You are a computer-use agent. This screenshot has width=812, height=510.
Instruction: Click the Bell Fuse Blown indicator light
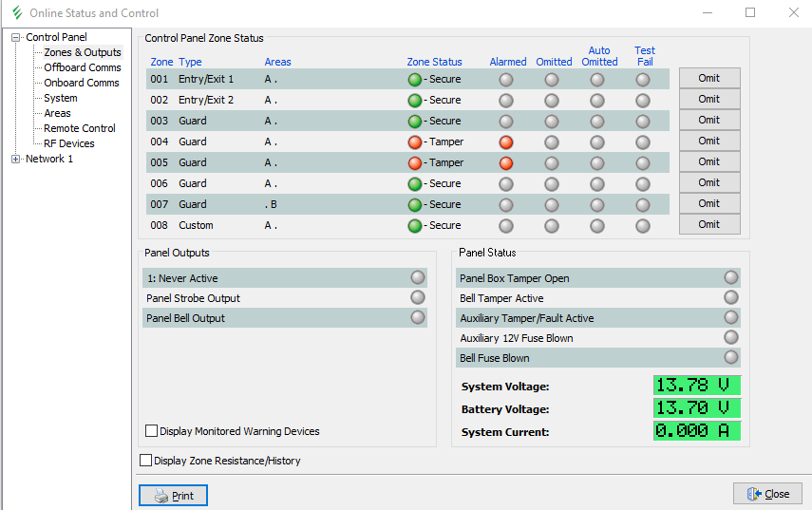tap(730, 357)
